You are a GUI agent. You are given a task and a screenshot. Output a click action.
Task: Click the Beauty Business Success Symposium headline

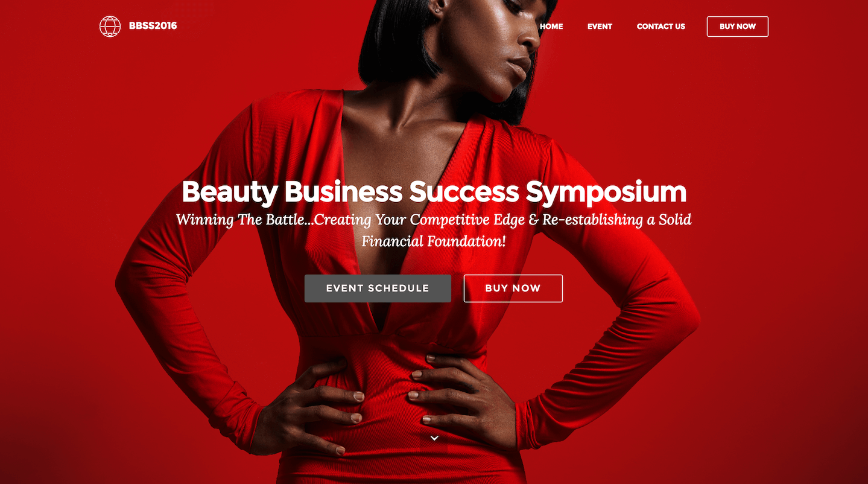(x=434, y=192)
